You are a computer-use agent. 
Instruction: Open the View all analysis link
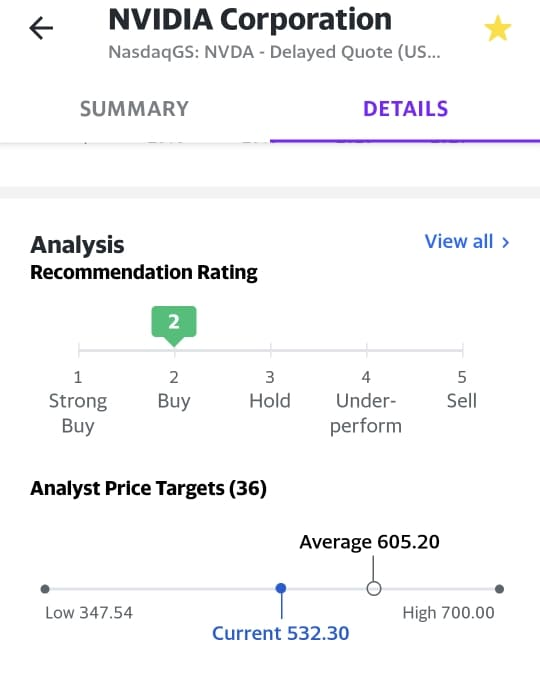[x=459, y=242]
